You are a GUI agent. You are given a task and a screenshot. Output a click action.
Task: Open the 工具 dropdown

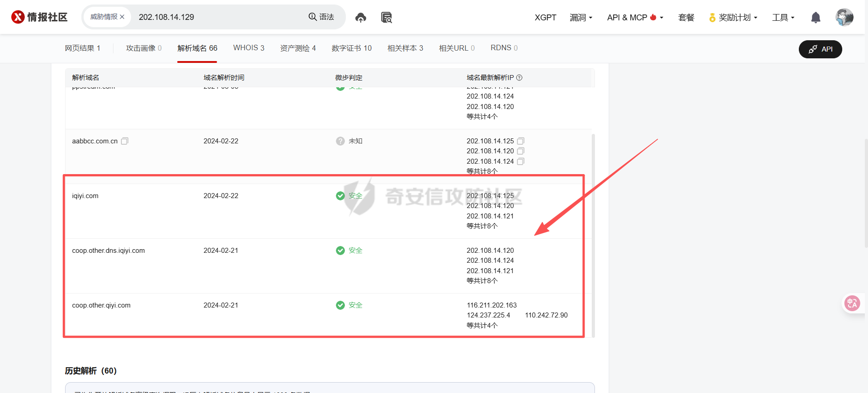click(x=783, y=18)
